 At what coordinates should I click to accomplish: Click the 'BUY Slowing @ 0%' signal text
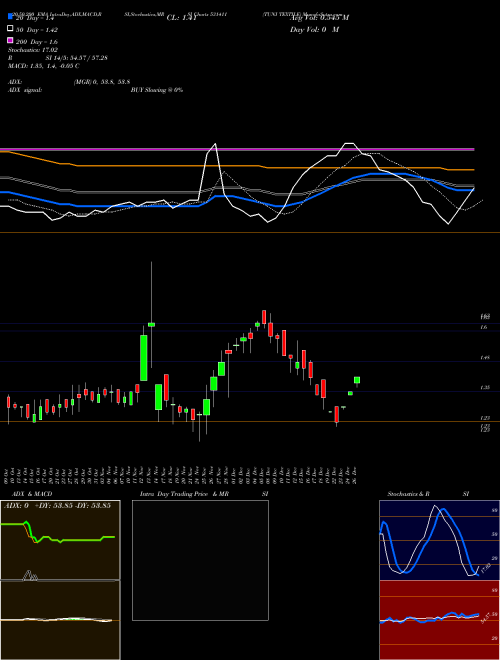pos(157,90)
